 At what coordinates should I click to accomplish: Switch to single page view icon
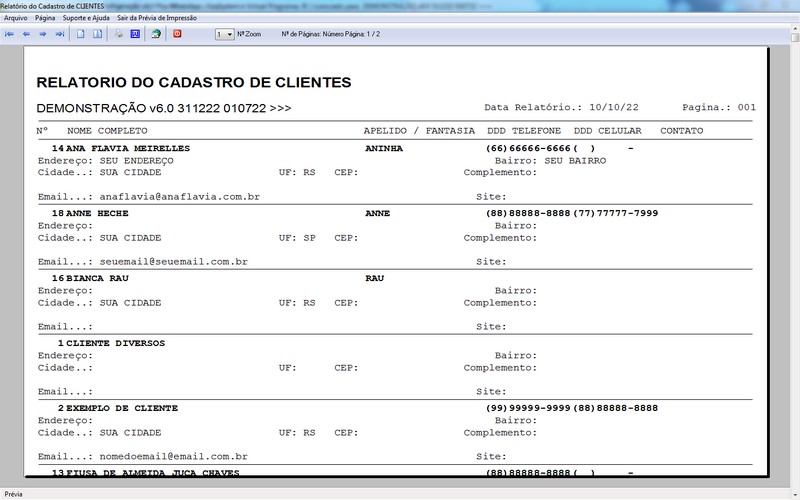click(x=81, y=34)
